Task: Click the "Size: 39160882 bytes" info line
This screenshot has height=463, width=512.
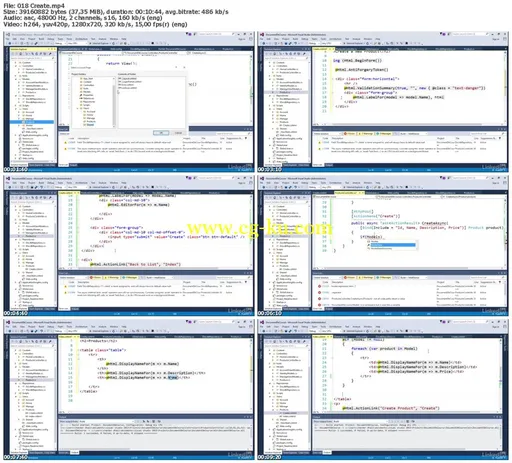Action: coord(116,12)
